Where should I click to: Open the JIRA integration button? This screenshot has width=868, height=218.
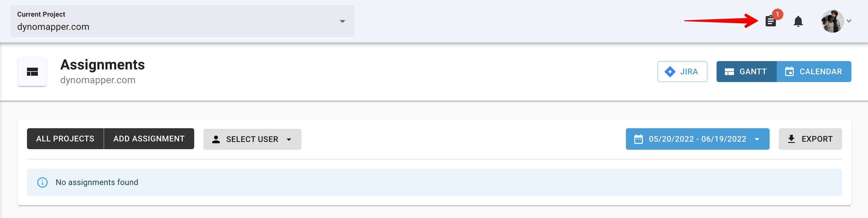pos(682,71)
